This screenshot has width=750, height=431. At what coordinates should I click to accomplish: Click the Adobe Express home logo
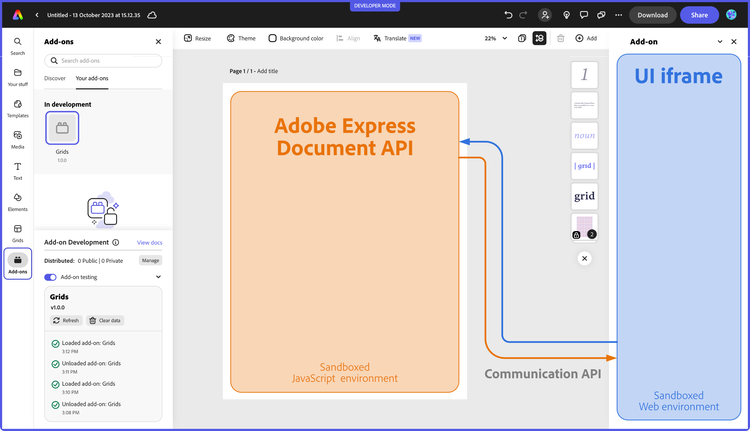tap(18, 15)
